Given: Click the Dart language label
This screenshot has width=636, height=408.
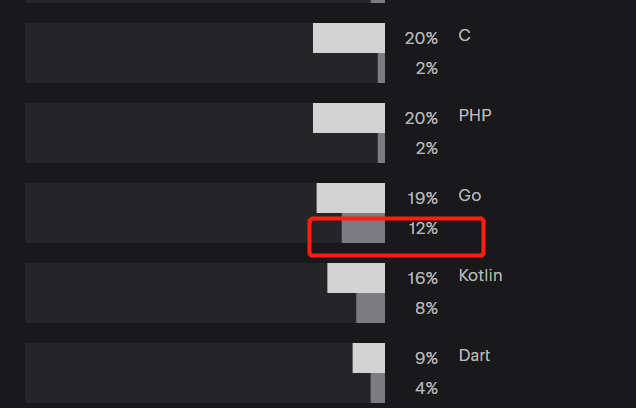Looking at the screenshot, I should 474,356.
